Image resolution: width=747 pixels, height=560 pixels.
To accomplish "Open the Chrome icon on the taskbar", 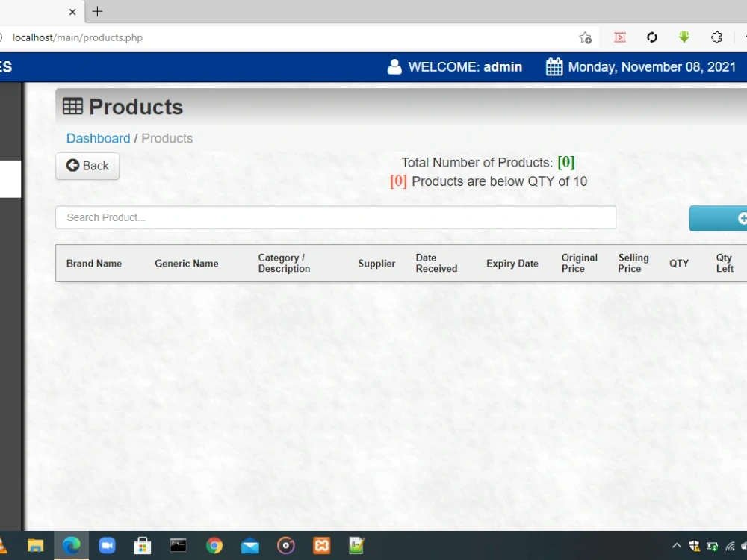I will point(214,545).
